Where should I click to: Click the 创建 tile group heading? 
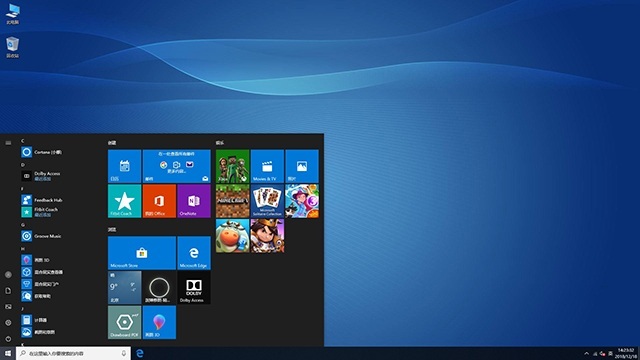112,143
